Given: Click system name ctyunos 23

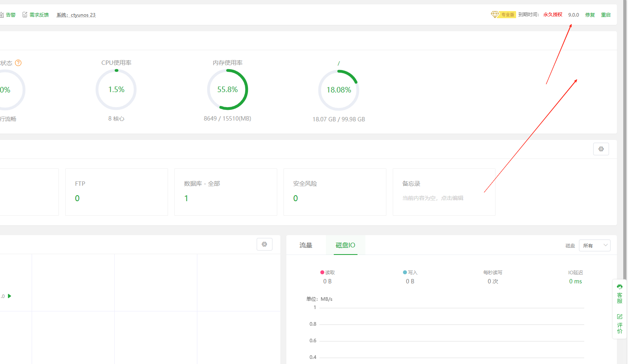Looking at the screenshot, I should click(83, 15).
